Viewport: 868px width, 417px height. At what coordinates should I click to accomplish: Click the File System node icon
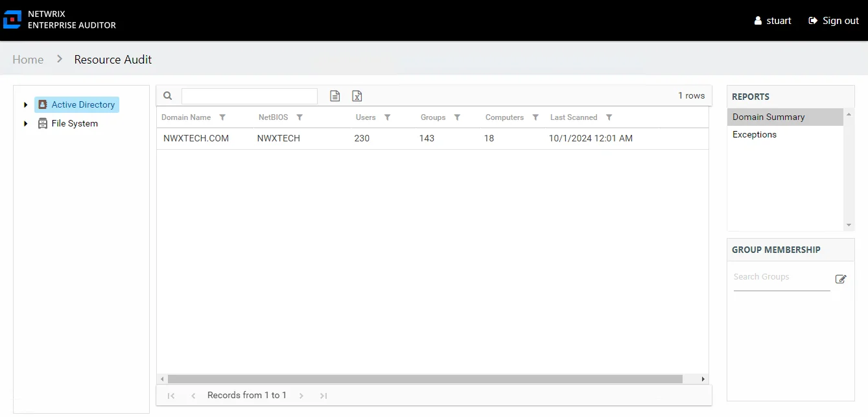point(43,123)
